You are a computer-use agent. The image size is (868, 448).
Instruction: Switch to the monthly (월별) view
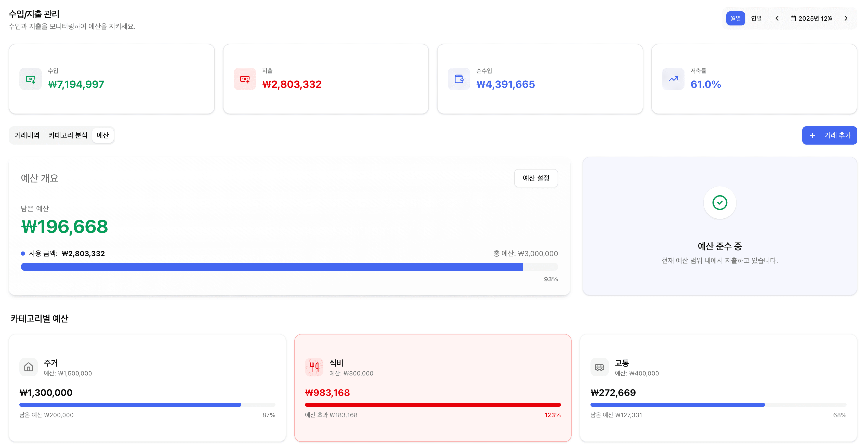pos(735,19)
